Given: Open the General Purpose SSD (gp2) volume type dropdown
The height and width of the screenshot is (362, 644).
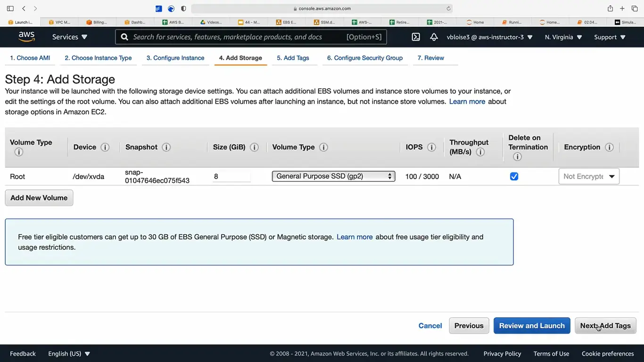Looking at the screenshot, I should pyautogui.click(x=333, y=176).
